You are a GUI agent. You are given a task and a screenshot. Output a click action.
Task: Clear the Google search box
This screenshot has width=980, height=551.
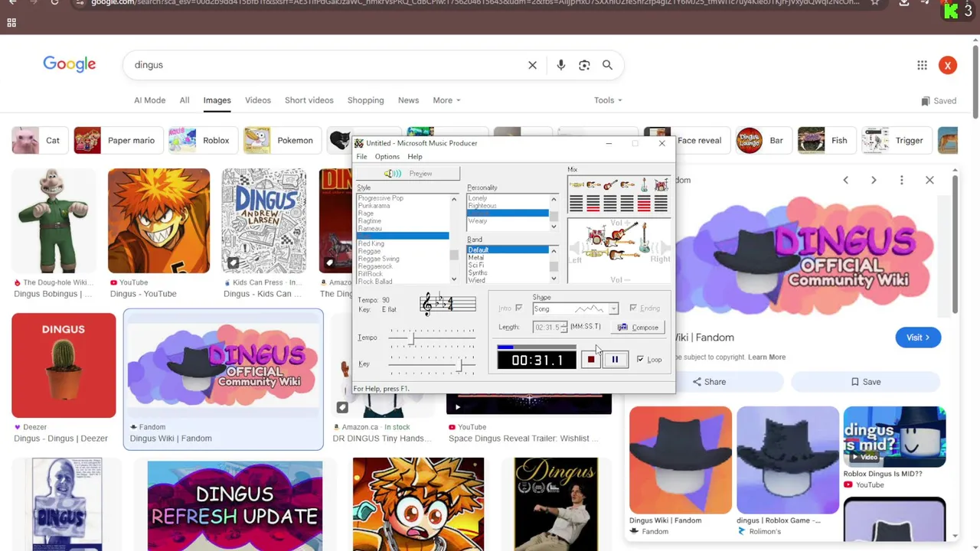pos(532,65)
